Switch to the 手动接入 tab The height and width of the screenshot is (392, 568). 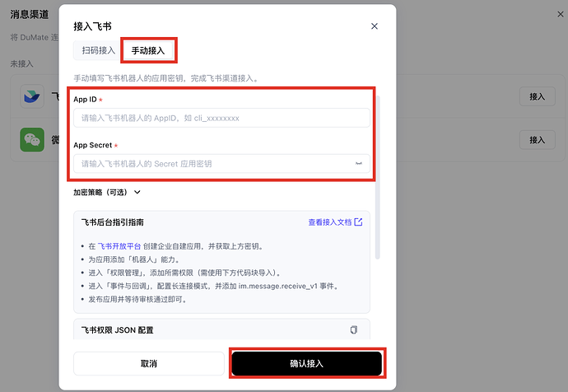click(x=148, y=50)
